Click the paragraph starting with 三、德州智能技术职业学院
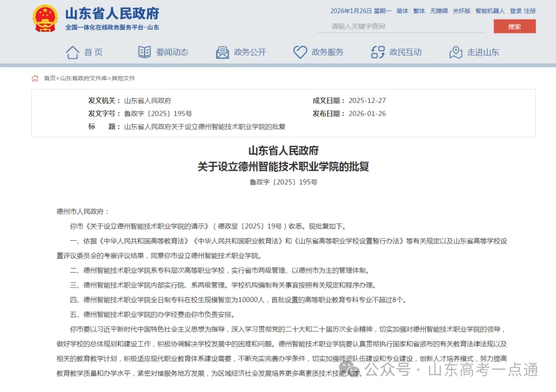Screen dimensions: 556x392 click(223, 286)
